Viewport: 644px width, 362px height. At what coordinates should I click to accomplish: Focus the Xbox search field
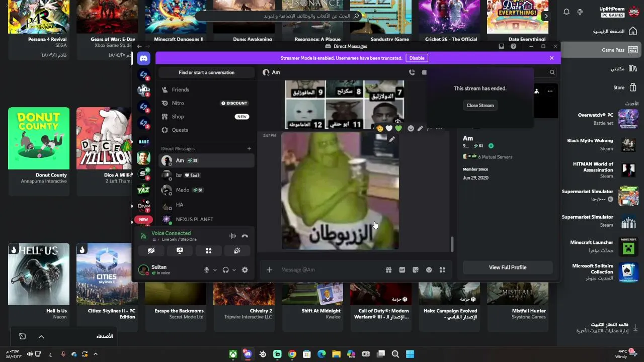coord(279,16)
